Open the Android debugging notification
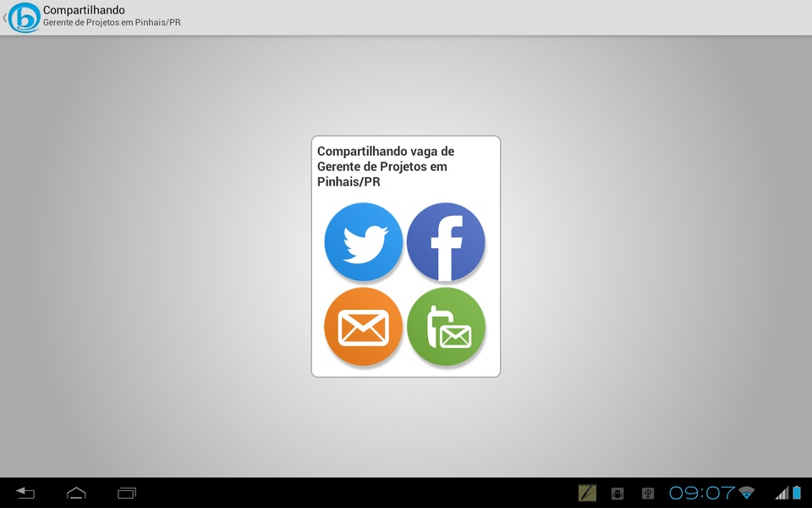This screenshot has height=508, width=812. [617, 494]
